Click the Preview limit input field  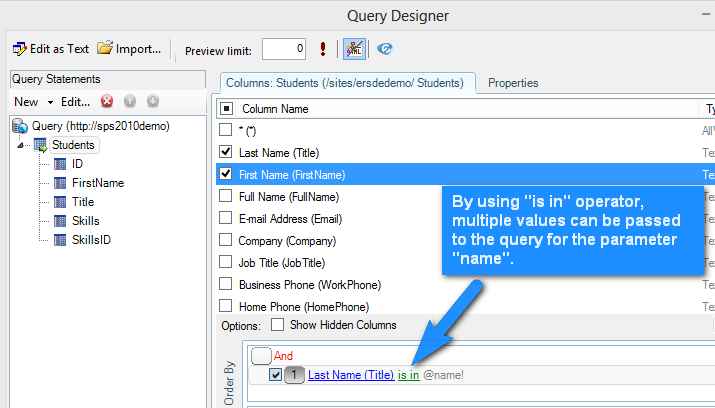pyautogui.click(x=284, y=48)
